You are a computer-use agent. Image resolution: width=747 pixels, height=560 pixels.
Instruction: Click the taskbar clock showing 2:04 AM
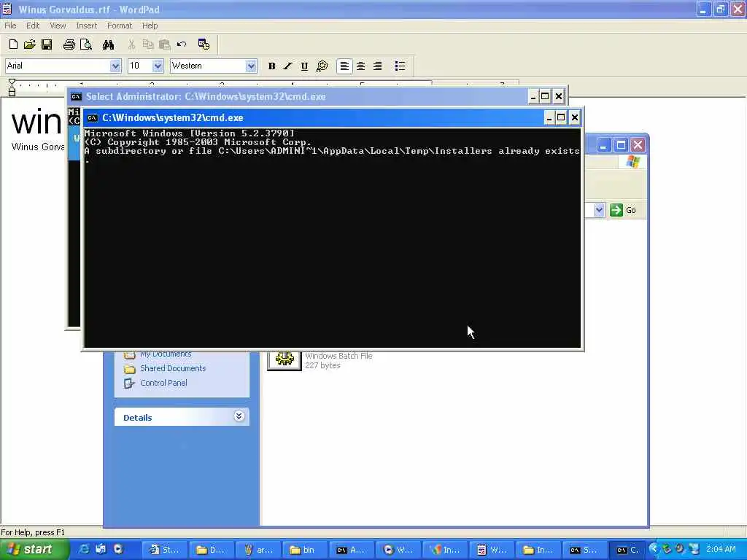coord(721,550)
